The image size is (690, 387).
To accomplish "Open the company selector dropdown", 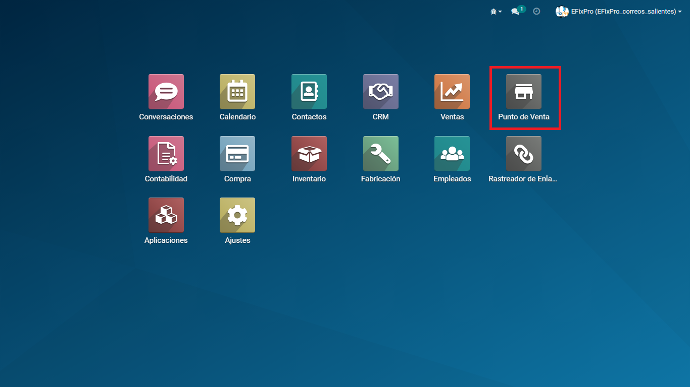I will [496, 12].
